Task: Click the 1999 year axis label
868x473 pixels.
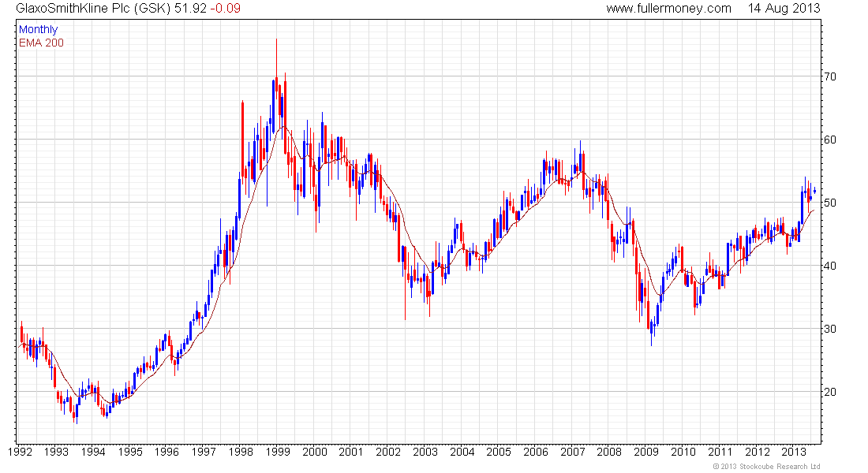Action: point(278,452)
